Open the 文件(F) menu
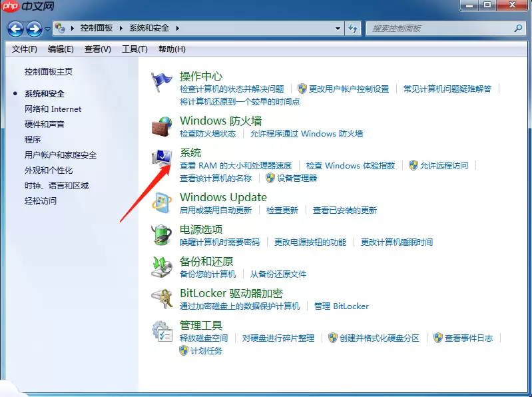The width and height of the screenshot is (532, 397). (25, 49)
